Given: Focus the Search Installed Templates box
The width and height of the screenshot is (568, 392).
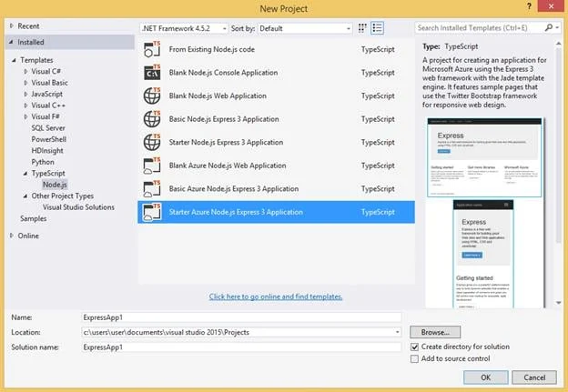Looking at the screenshot, I should pyautogui.click(x=479, y=28).
